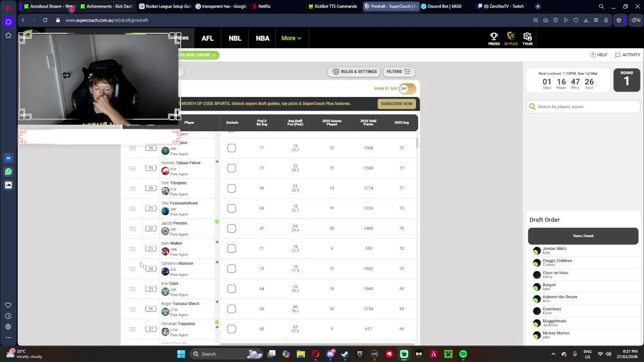Viewport: 644px width, 362px height.
Task: Click the Rules & Settings gear button
Action: point(354,71)
